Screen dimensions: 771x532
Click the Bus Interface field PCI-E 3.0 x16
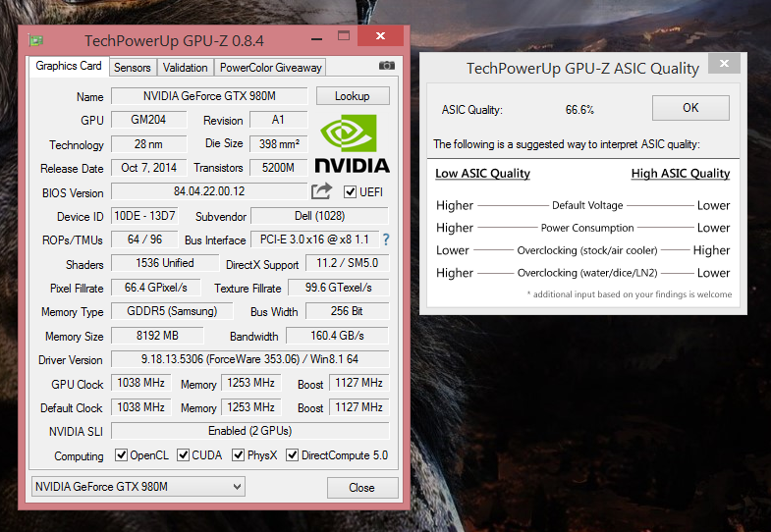coord(314,239)
